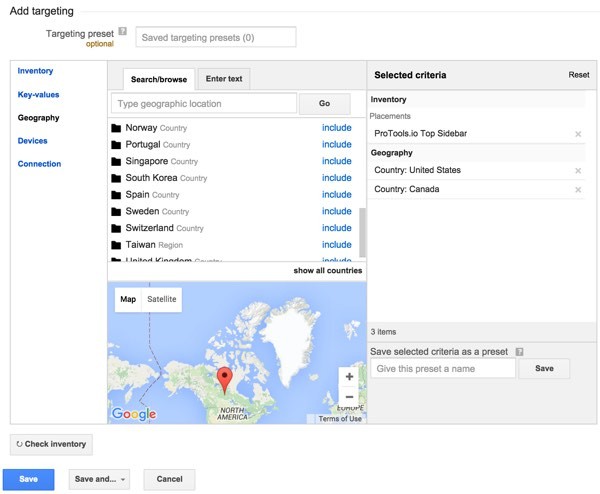Viewport: 600px width, 494px height.
Task: Include Spain in geography targeting
Action: click(336, 195)
